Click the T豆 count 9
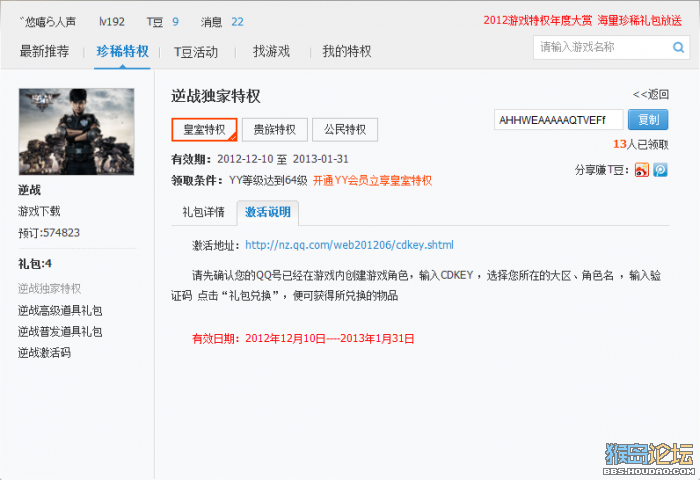 click(175, 22)
